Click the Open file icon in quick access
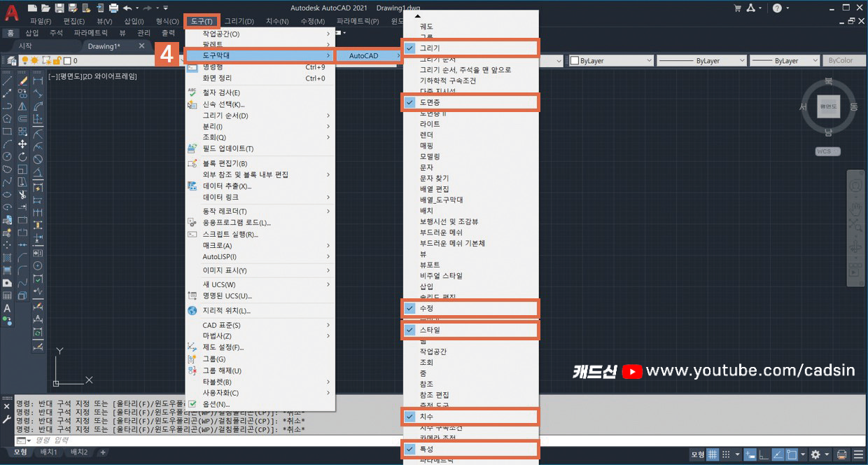The height and width of the screenshot is (465, 868). 45,8
